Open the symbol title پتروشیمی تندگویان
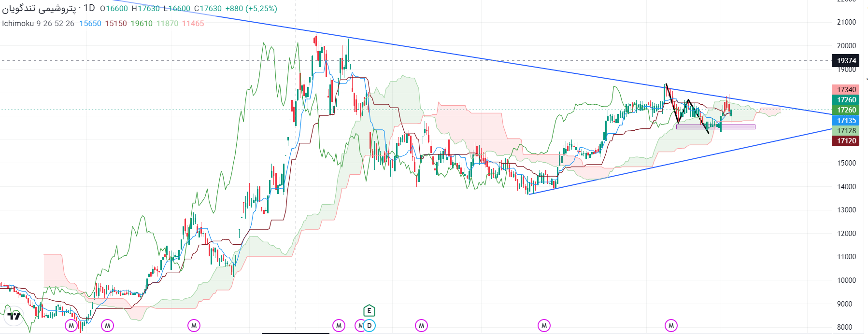The height and width of the screenshot is (334, 868). tap(39, 8)
